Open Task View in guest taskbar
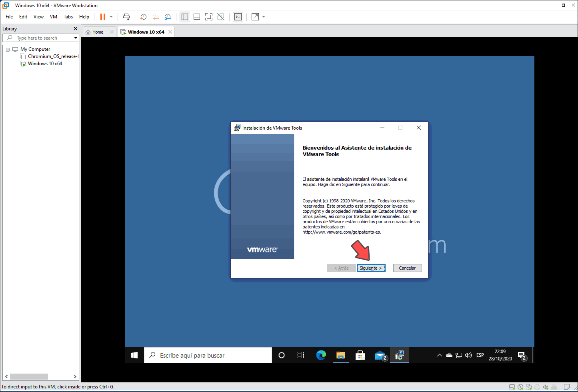This screenshot has width=578, height=392. tap(301, 355)
